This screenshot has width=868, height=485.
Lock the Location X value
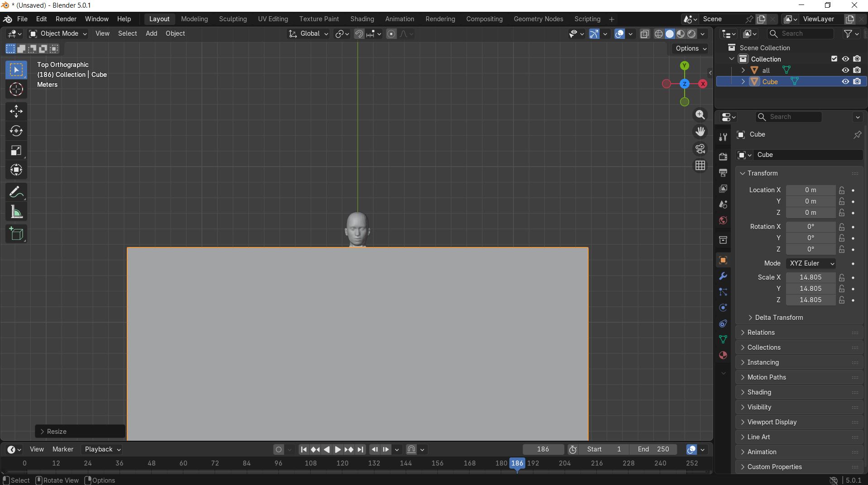pos(841,190)
